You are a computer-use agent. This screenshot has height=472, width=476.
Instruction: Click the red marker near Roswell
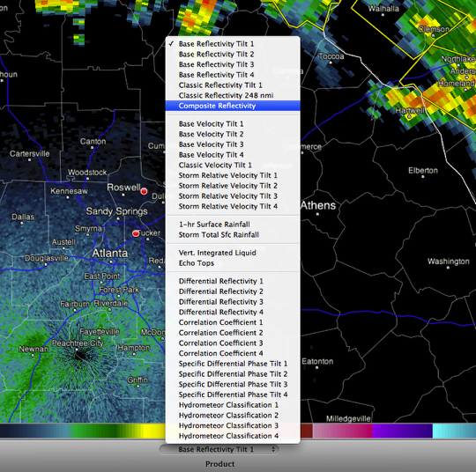pyautogui.click(x=144, y=191)
